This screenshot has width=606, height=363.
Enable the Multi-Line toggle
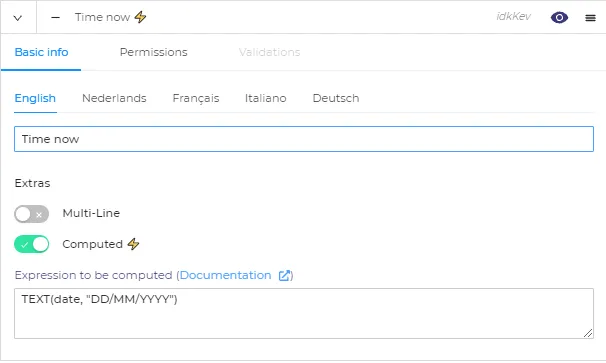pos(32,214)
